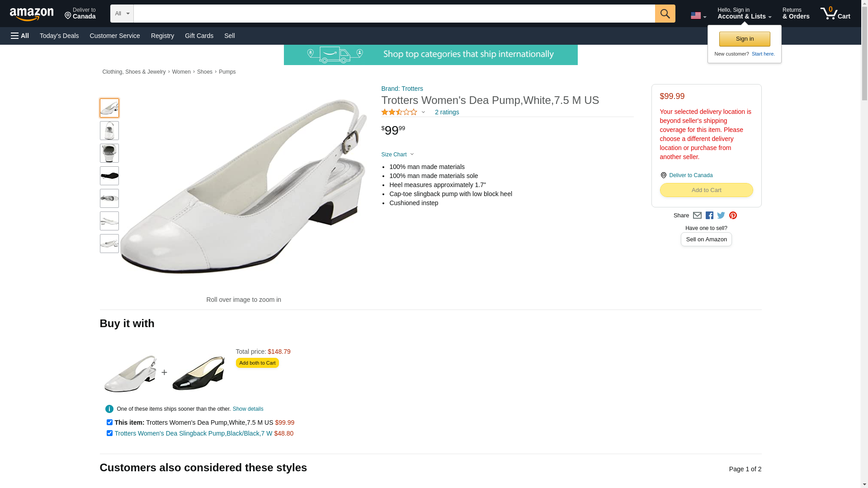Click the Amazon logo

click(x=32, y=14)
